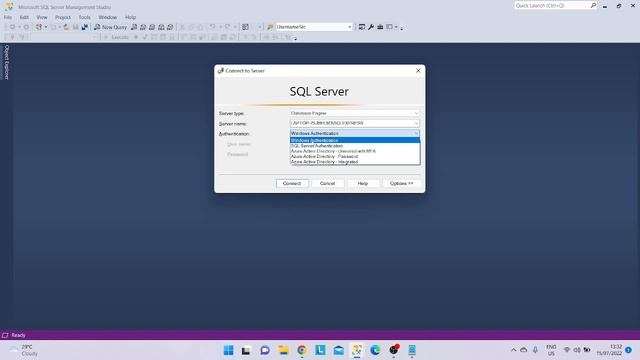640x360 pixels.
Task: Choose Azure Active Directory - Integrated option
Action: point(355,162)
